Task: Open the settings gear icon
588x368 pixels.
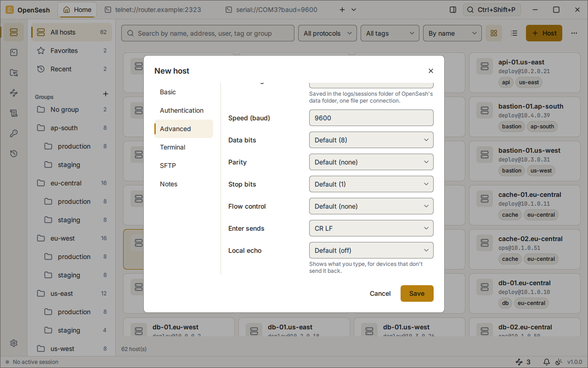Action: (14, 343)
